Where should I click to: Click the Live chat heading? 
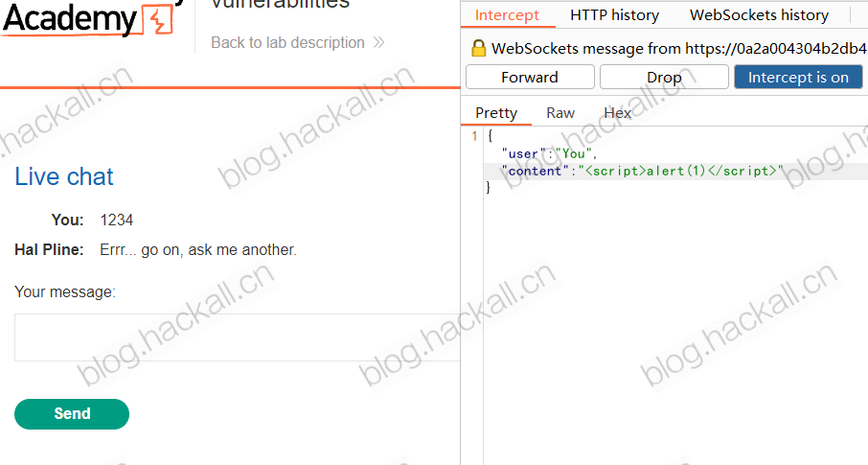pos(63,176)
